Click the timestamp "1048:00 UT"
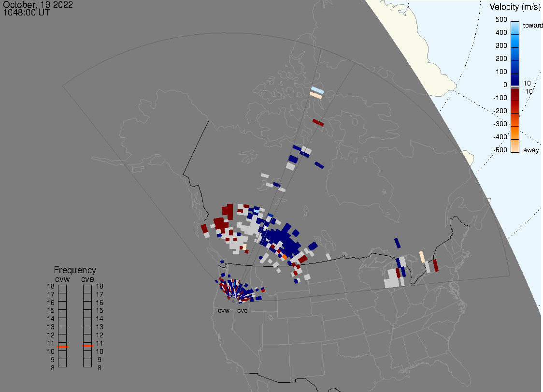 (x=27, y=13)
